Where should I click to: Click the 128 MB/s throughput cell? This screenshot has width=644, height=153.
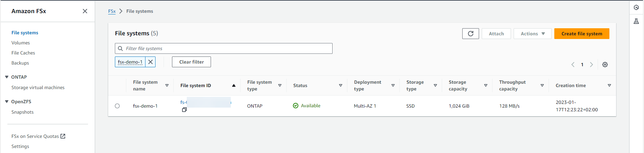click(x=510, y=106)
